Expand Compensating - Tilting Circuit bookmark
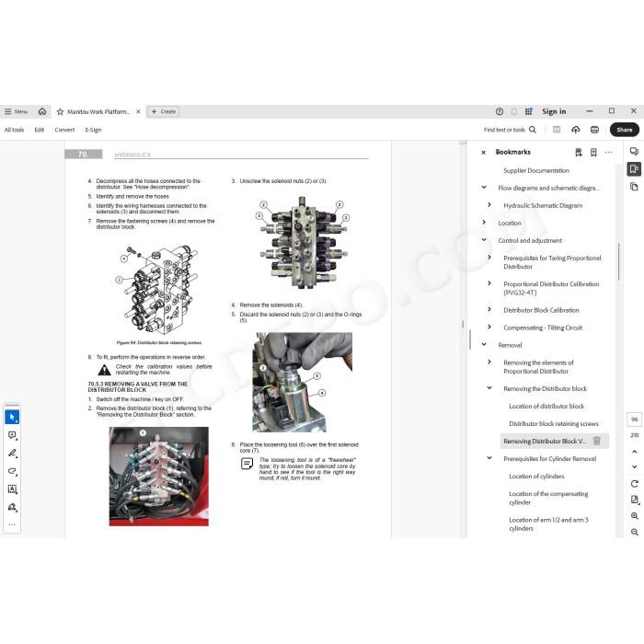 489,327
